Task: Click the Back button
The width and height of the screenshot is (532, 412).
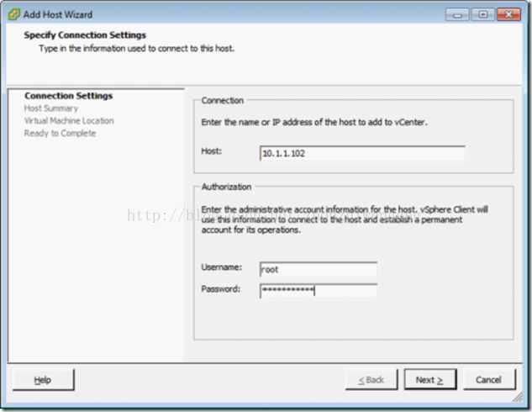Action: 371,379
